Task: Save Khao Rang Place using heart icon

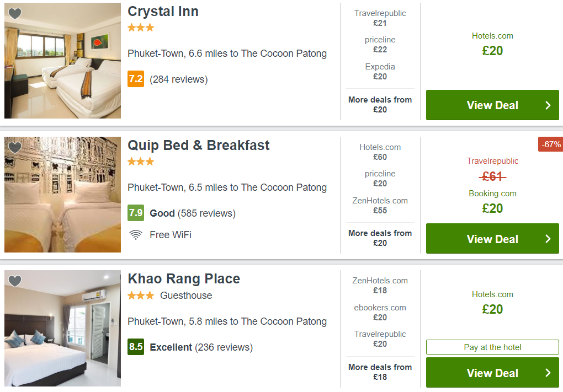Action: 15,281
